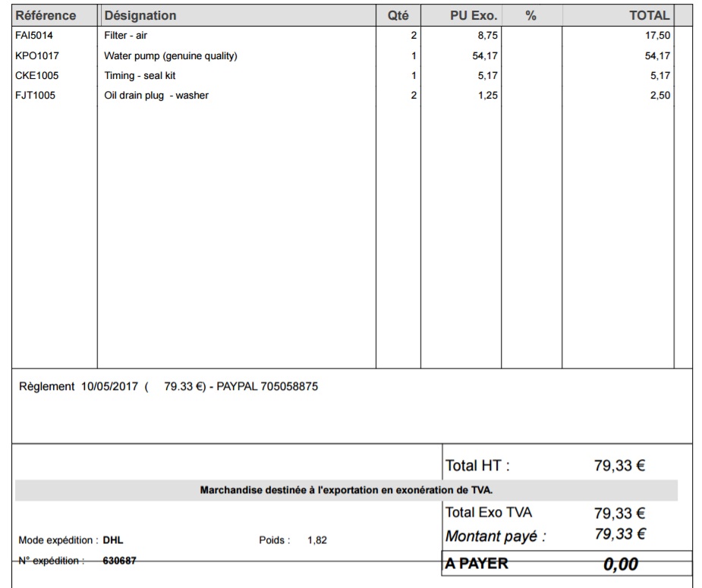
Task: Click the A PAYER 0,00 amount
Action: coord(620,564)
